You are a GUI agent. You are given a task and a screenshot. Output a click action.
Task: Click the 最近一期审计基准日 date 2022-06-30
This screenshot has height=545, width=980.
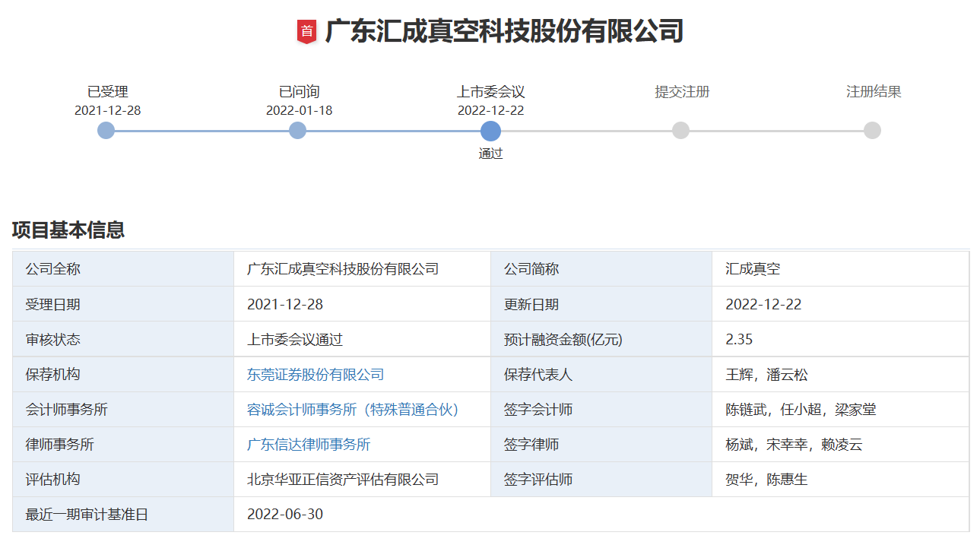(285, 514)
